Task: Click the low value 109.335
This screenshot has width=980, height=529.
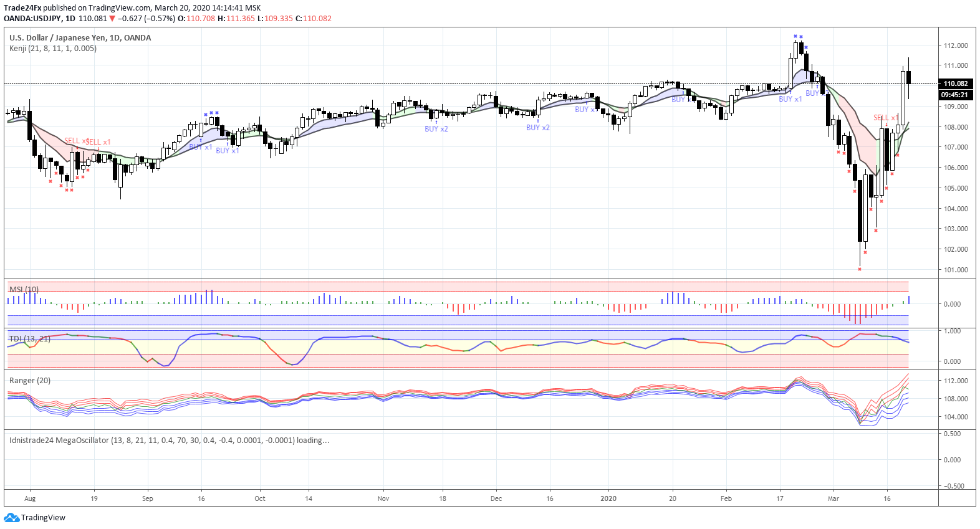Action: point(279,19)
